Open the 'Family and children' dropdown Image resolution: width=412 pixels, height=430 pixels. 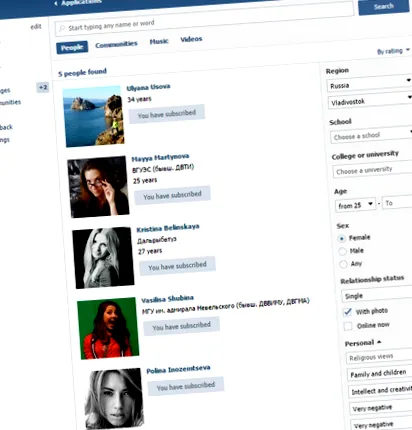click(380, 373)
